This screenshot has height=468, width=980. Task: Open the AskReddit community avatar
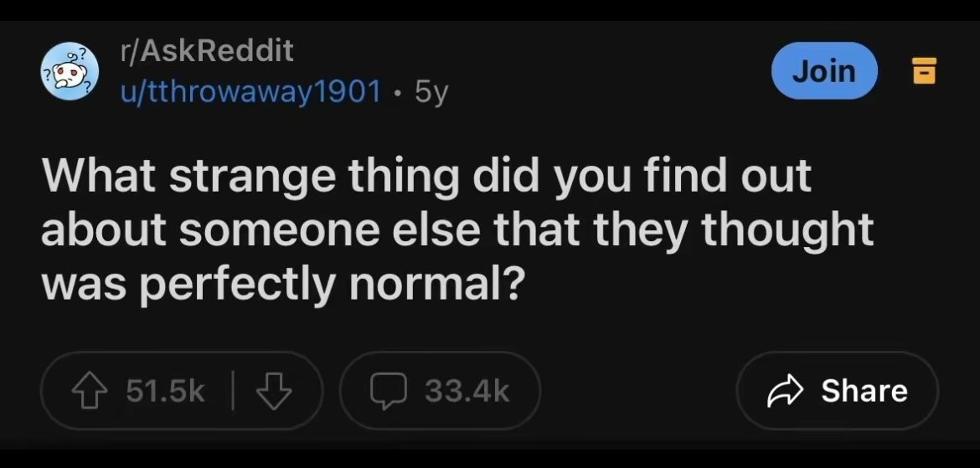(x=70, y=71)
